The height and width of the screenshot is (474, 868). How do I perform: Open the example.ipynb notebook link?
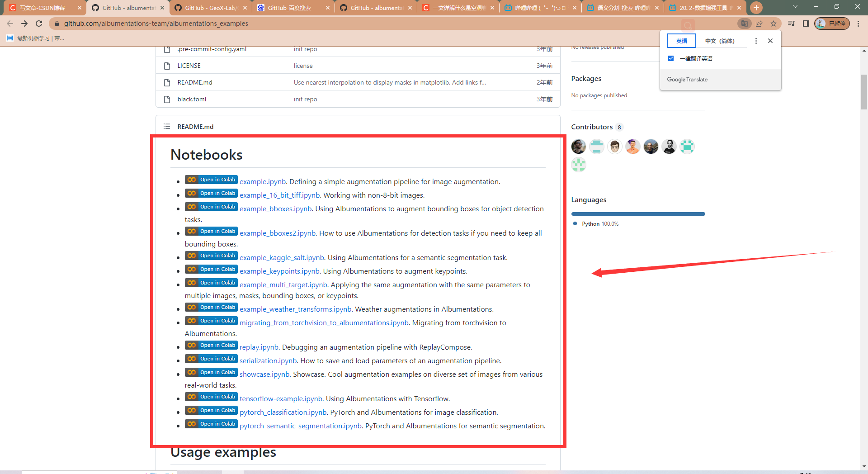pos(263,182)
